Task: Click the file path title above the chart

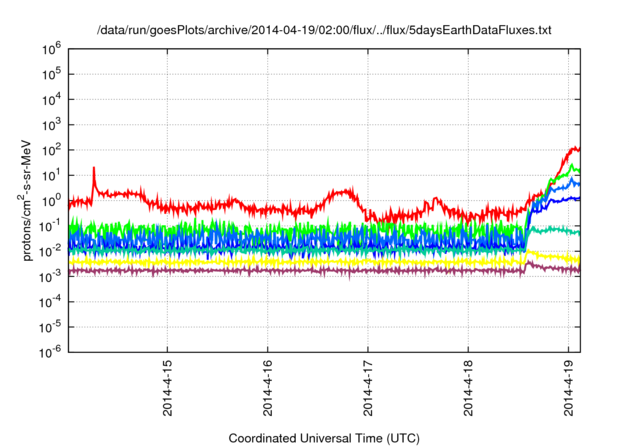Action: 324,30
